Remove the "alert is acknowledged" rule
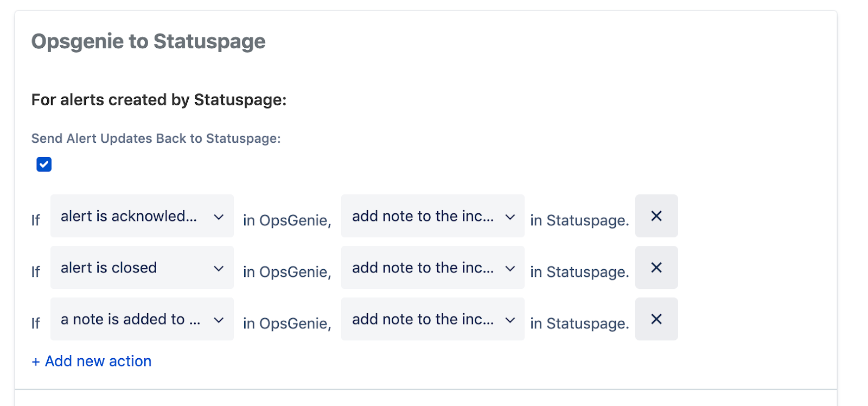 (x=656, y=216)
